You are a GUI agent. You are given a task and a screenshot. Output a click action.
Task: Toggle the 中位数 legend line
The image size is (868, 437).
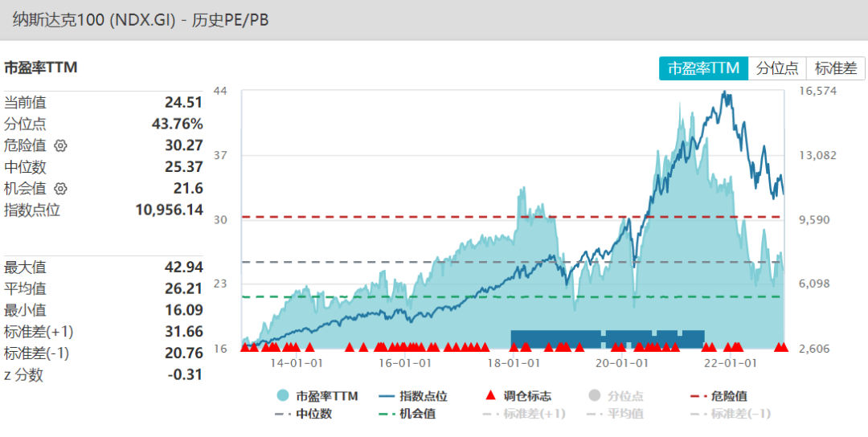(303, 413)
